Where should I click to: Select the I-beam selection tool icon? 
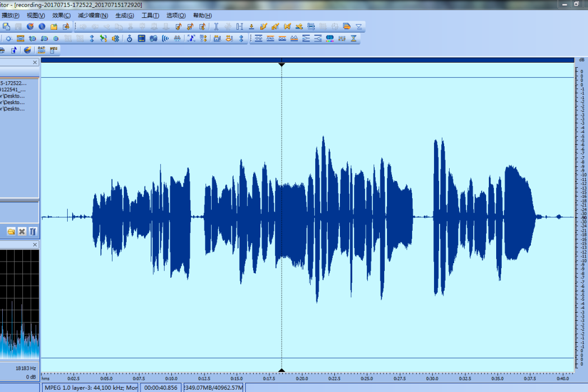(x=216, y=26)
